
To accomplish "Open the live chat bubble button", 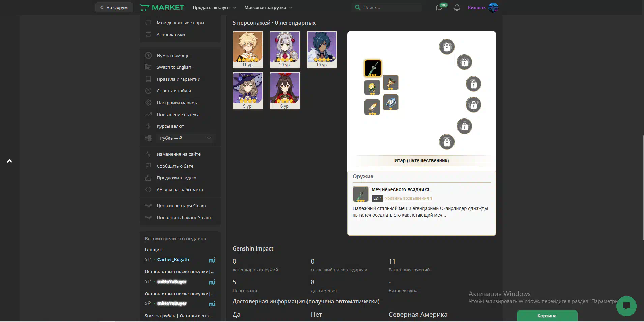I will (x=626, y=306).
